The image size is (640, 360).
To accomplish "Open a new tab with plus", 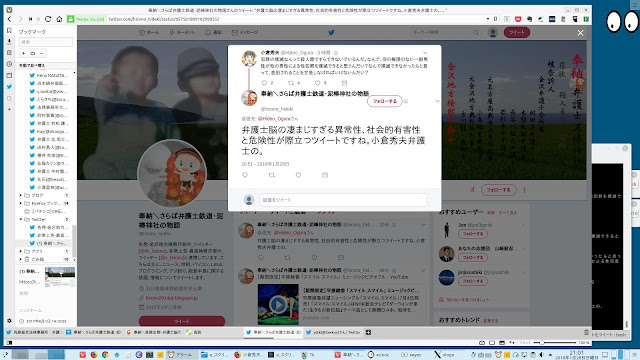I will (x=368, y=332).
